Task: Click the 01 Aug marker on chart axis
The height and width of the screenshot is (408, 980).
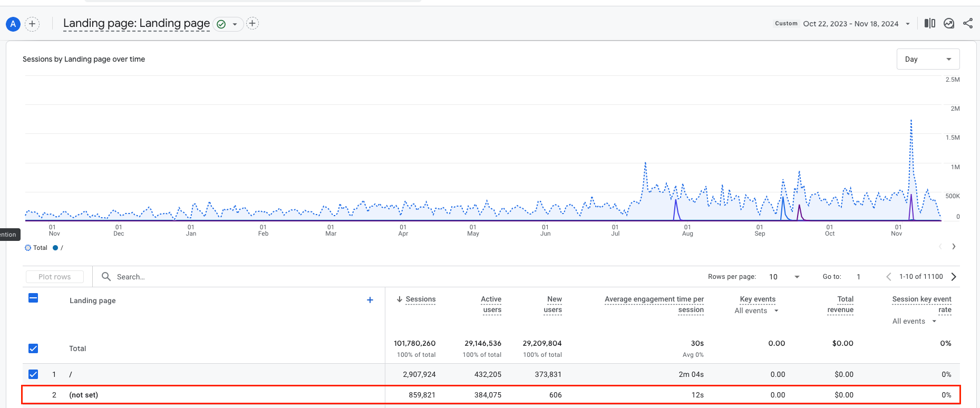Action: pos(687,230)
